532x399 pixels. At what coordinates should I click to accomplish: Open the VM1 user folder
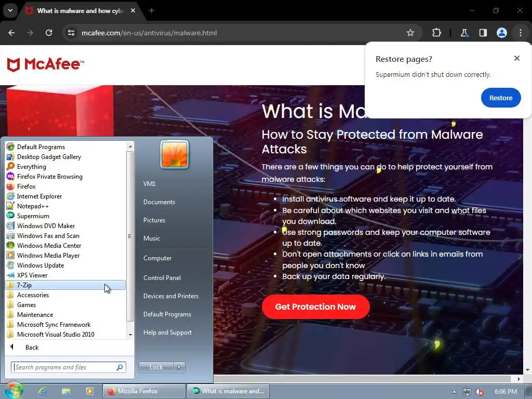(x=149, y=183)
